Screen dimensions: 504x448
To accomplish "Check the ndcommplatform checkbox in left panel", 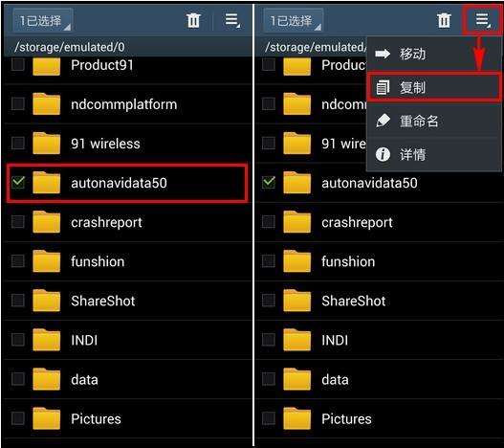I will [x=18, y=104].
